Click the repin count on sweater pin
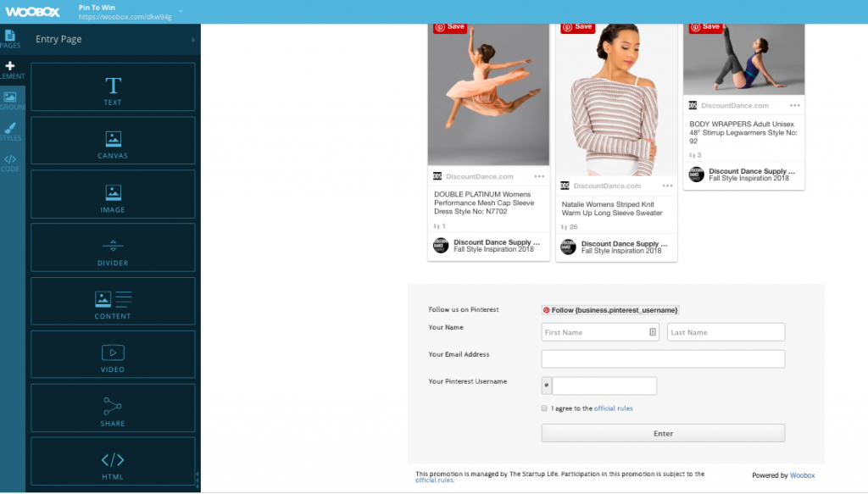This screenshot has height=494, width=868. click(570, 227)
